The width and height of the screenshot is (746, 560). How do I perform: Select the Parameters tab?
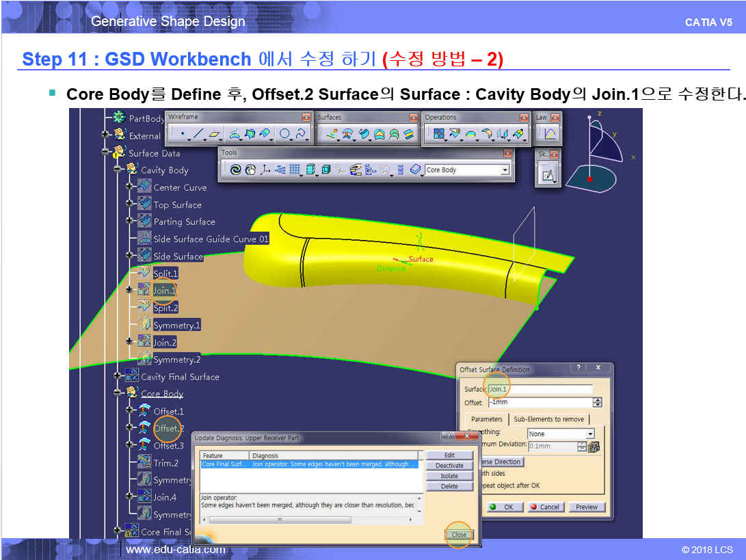tap(486, 419)
